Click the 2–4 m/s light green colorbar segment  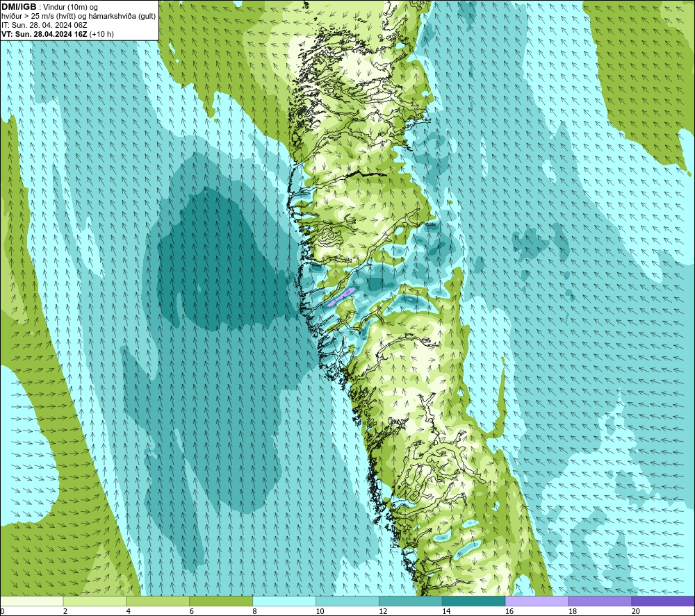click(x=95, y=601)
